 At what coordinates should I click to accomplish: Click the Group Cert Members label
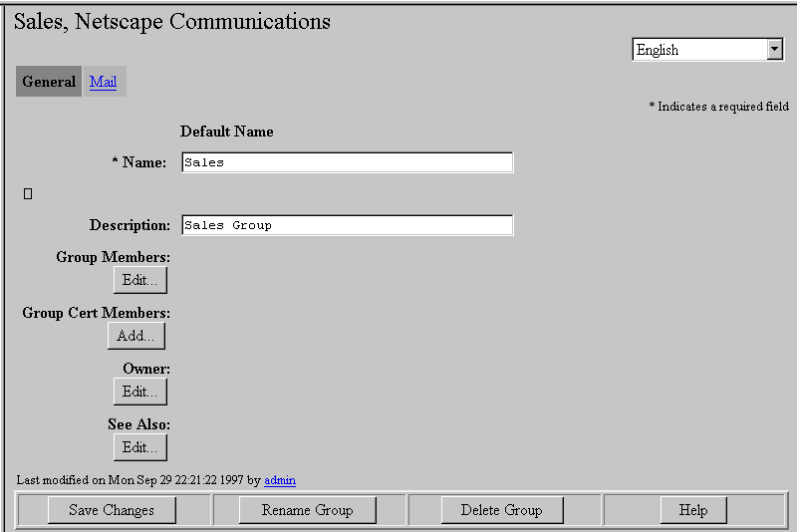point(96,313)
